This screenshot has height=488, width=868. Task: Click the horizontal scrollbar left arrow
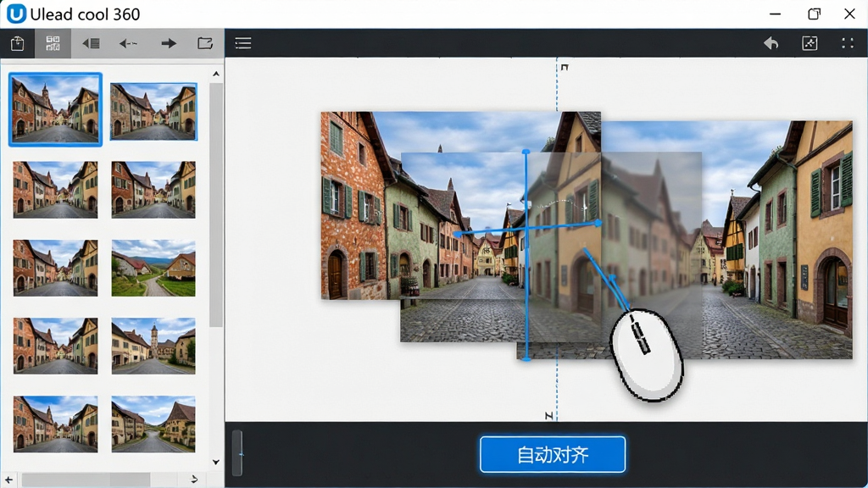pos(8,480)
